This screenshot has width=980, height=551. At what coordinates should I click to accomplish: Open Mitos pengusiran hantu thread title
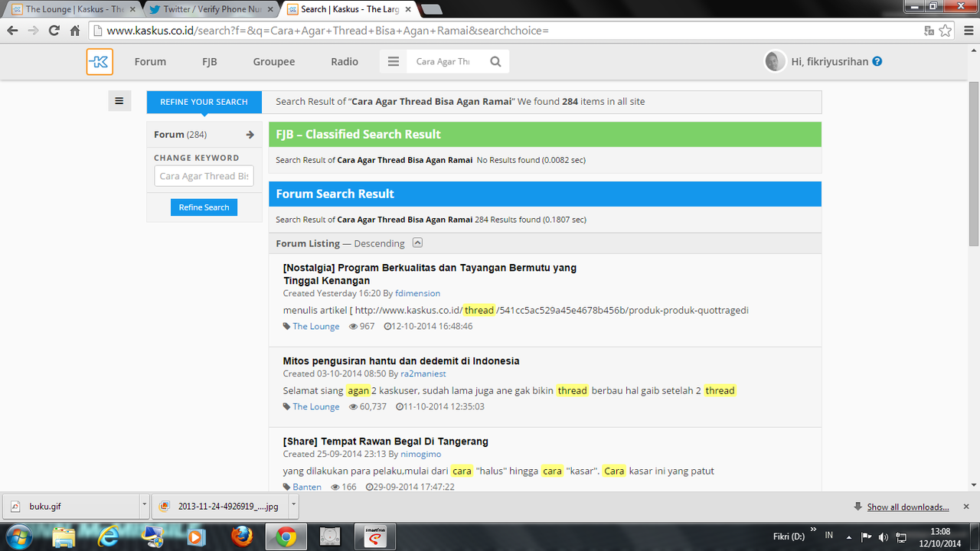tap(401, 360)
